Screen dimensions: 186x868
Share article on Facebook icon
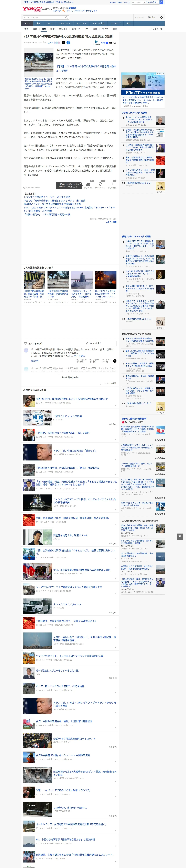[68, 43]
